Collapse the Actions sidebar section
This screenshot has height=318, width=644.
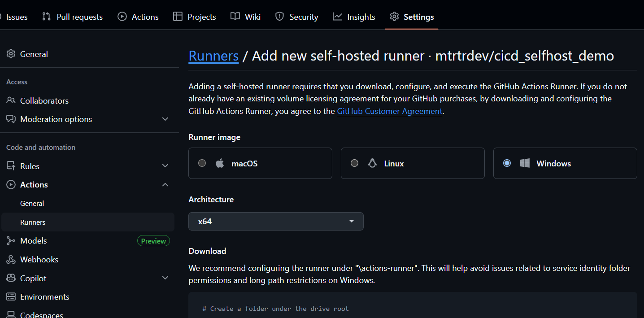[165, 184]
